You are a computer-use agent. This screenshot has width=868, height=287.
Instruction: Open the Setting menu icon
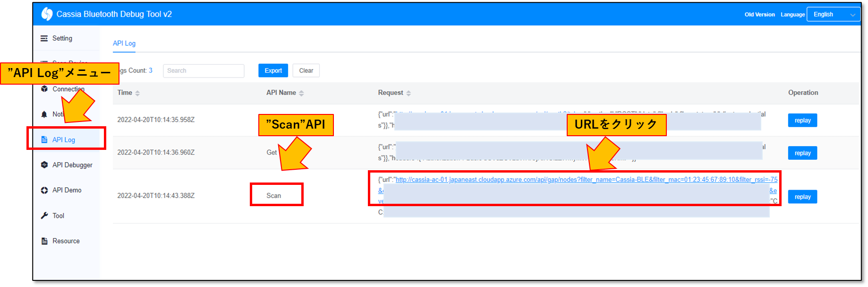pos(44,38)
